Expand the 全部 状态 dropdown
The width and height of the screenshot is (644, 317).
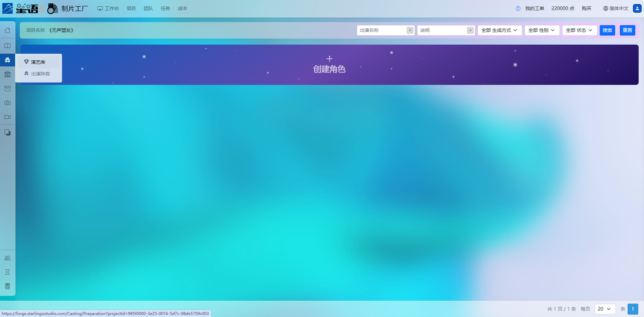(579, 30)
